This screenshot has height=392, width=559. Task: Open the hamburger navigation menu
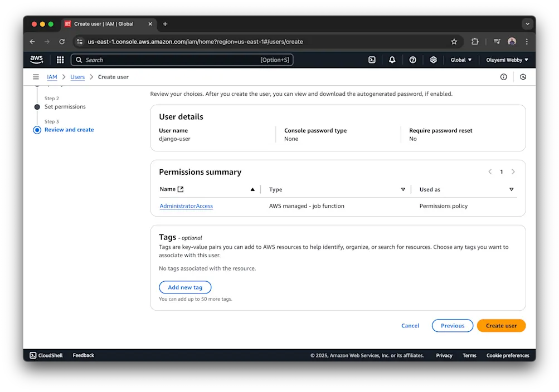(x=36, y=77)
